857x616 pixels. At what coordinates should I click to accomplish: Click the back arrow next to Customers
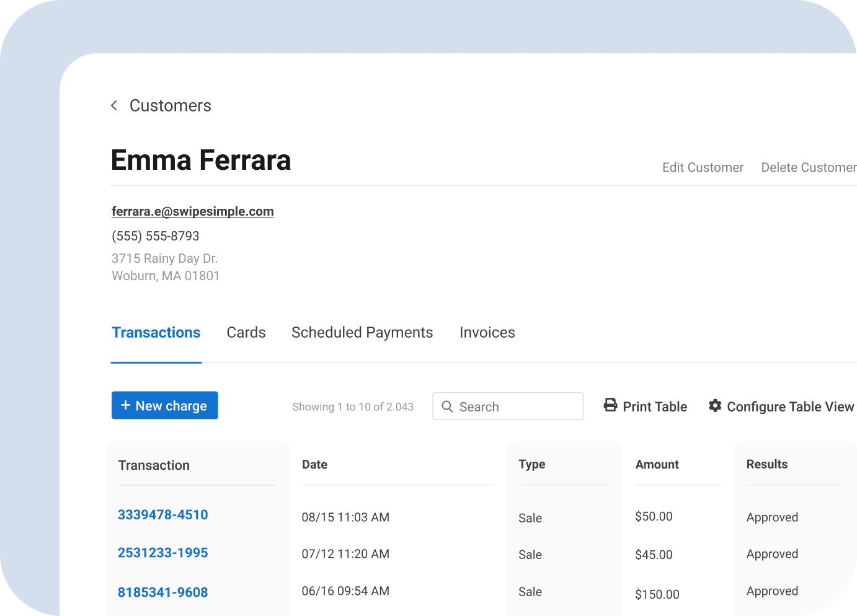pyautogui.click(x=114, y=105)
